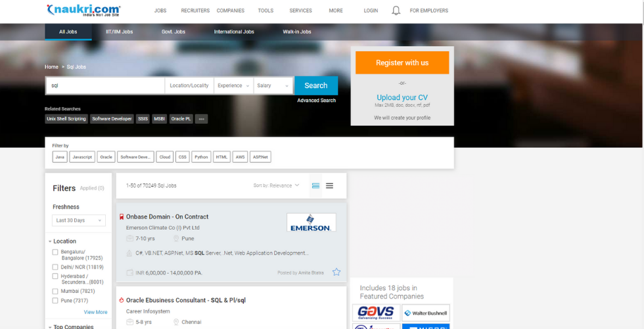Click Home breadcrumb link
The width and height of the screenshot is (644, 329).
51,66
